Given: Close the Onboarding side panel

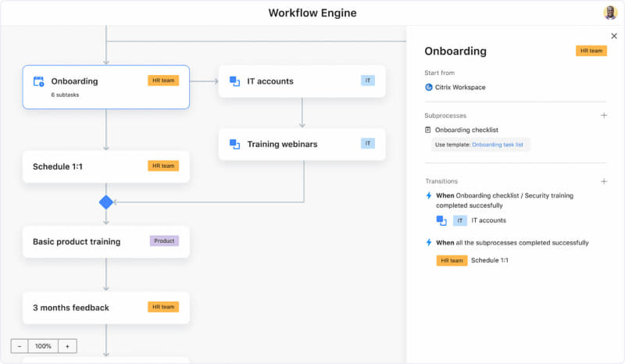Looking at the screenshot, I should click(613, 36).
